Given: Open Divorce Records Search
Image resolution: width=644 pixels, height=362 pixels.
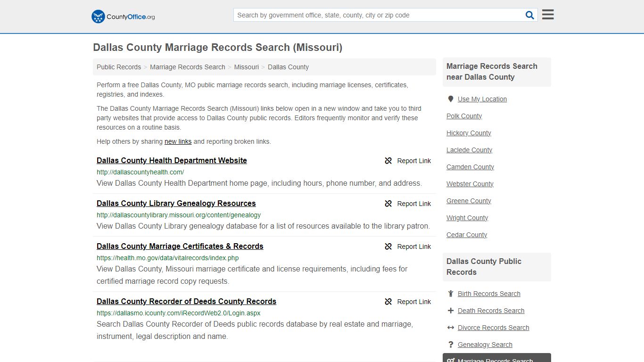Looking at the screenshot, I should [494, 328].
